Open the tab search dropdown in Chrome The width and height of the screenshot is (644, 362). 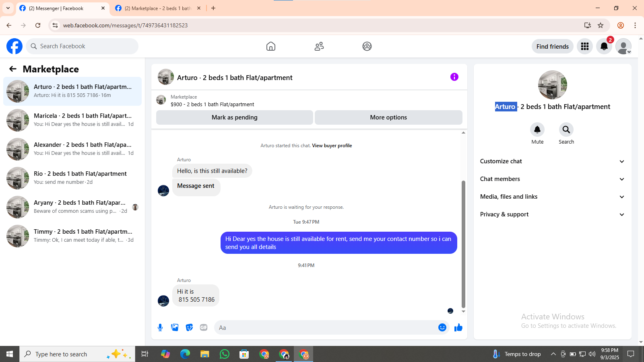(x=8, y=8)
